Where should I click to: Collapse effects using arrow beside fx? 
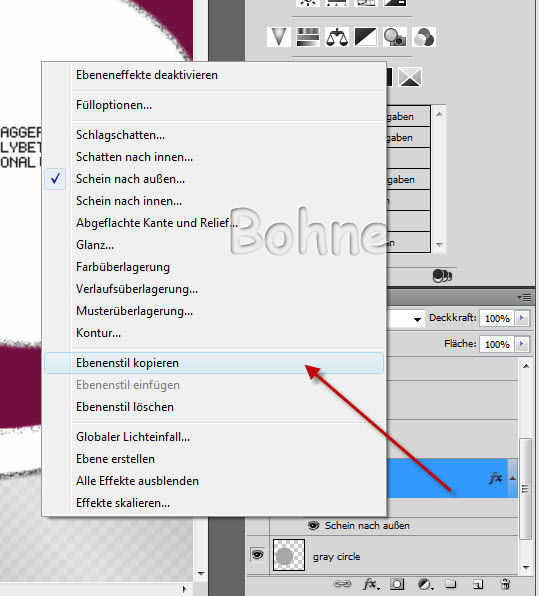512,478
